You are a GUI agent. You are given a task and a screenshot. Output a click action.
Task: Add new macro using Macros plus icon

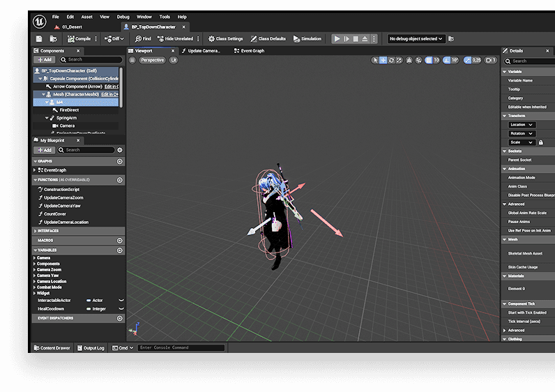click(x=120, y=240)
